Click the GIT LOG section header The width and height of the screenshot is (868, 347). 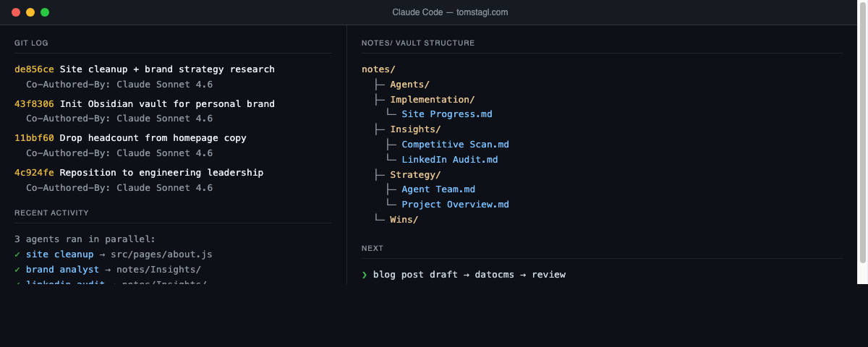pos(31,43)
